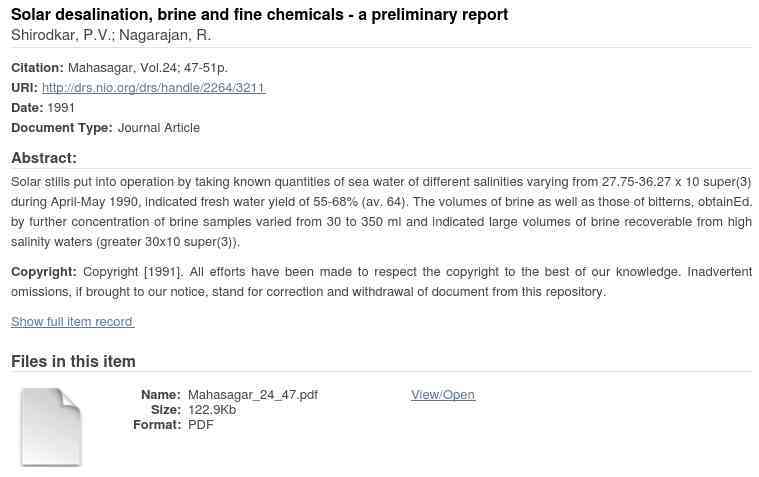Click the Citation label
This screenshot has height=477, width=759.
(37, 68)
